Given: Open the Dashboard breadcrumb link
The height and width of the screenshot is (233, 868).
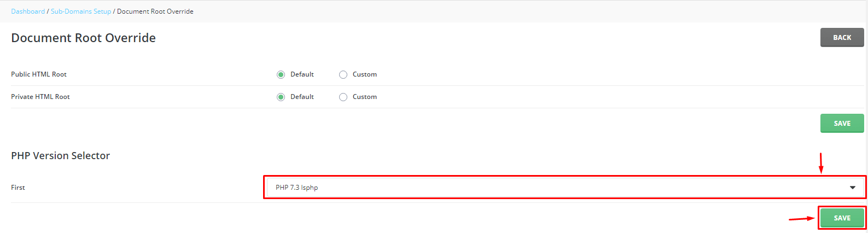Looking at the screenshot, I should tap(28, 11).
